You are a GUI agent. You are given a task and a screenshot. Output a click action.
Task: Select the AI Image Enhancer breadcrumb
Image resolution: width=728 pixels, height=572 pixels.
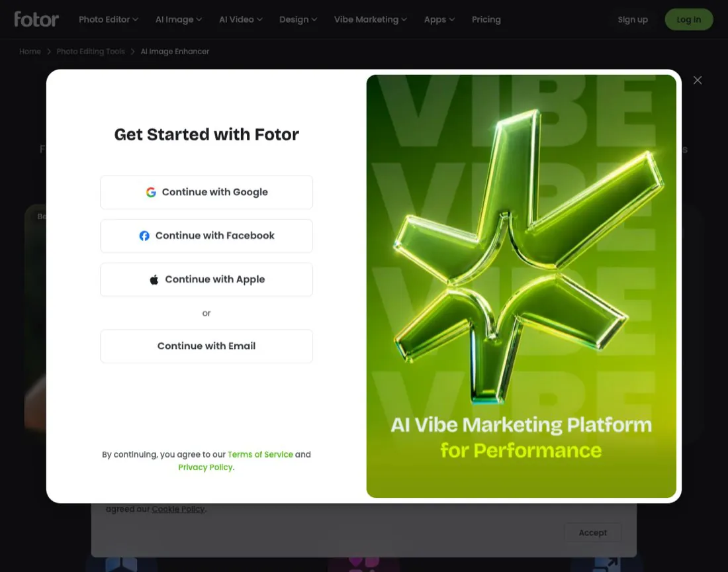click(175, 52)
